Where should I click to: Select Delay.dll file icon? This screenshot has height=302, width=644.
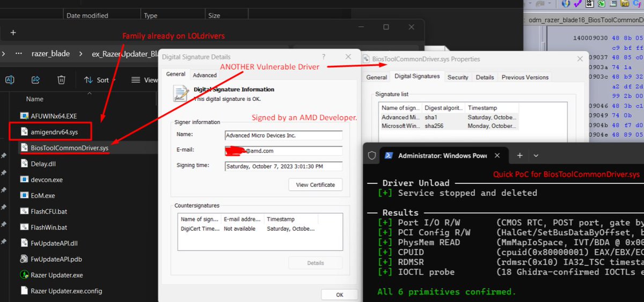(x=24, y=164)
